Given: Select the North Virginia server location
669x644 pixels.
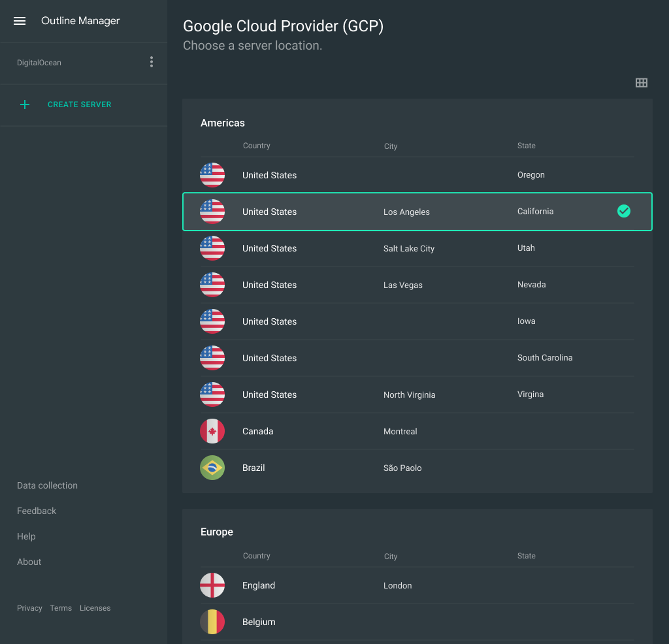Looking at the screenshot, I should [x=417, y=394].
